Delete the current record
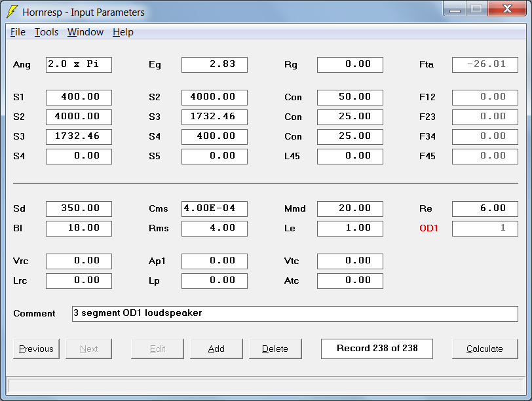The width and height of the screenshot is (532, 401). pos(275,349)
